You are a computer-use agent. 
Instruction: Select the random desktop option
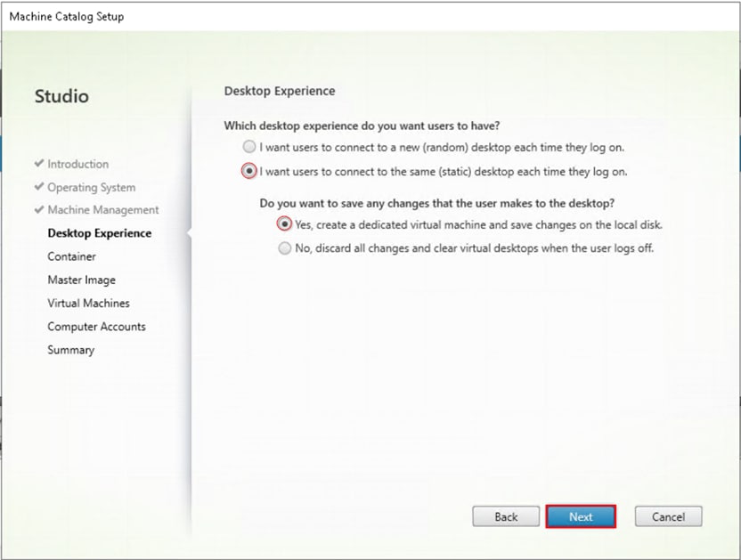click(250, 147)
